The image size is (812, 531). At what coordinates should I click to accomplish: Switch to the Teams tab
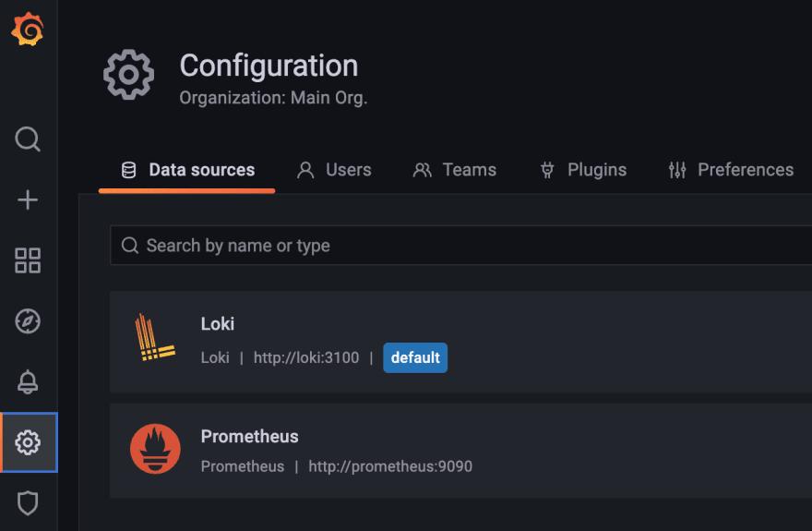tap(454, 170)
